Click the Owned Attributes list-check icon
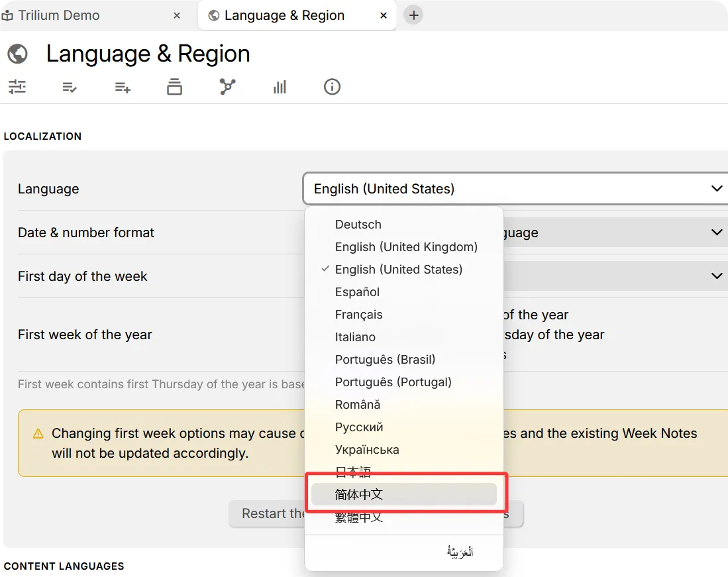728x577 pixels. pyautogui.click(x=70, y=87)
